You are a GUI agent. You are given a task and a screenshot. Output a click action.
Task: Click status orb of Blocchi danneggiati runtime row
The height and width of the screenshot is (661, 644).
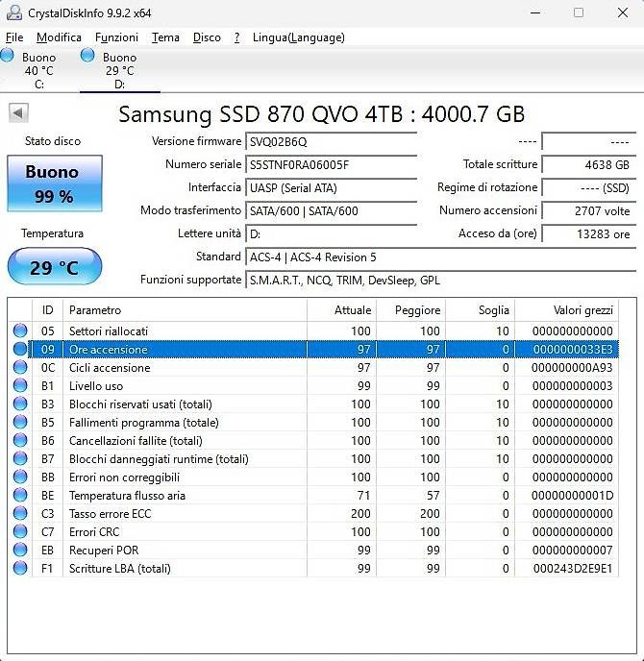coord(20,458)
